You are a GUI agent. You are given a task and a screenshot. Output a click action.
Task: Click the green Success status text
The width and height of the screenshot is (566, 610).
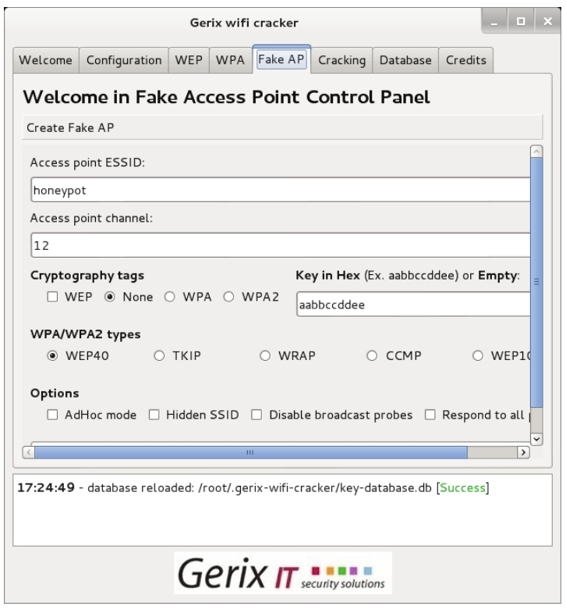(463, 488)
